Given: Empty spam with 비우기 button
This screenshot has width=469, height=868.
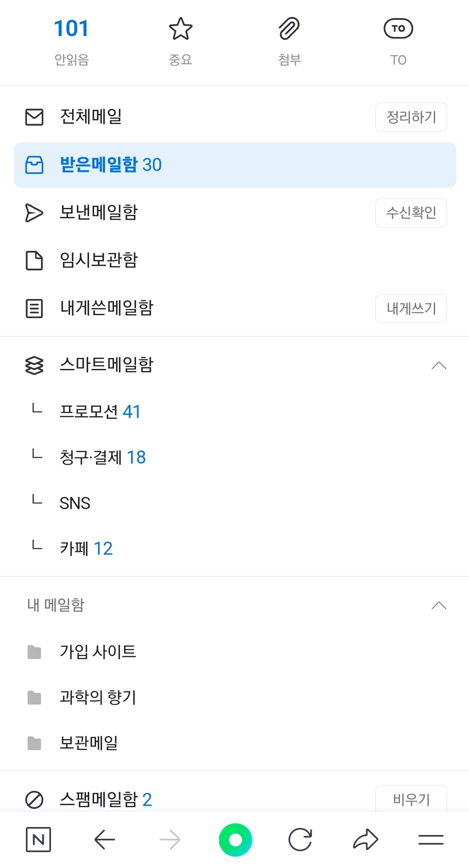Looking at the screenshot, I should (411, 799).
